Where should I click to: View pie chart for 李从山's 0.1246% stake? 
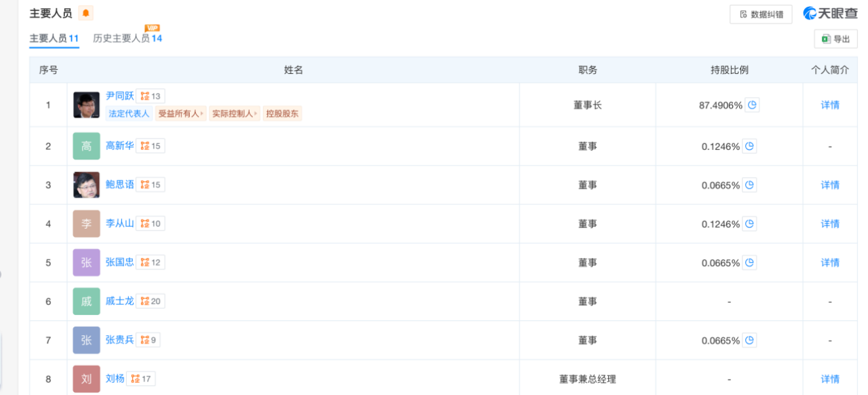click(749, 223)
